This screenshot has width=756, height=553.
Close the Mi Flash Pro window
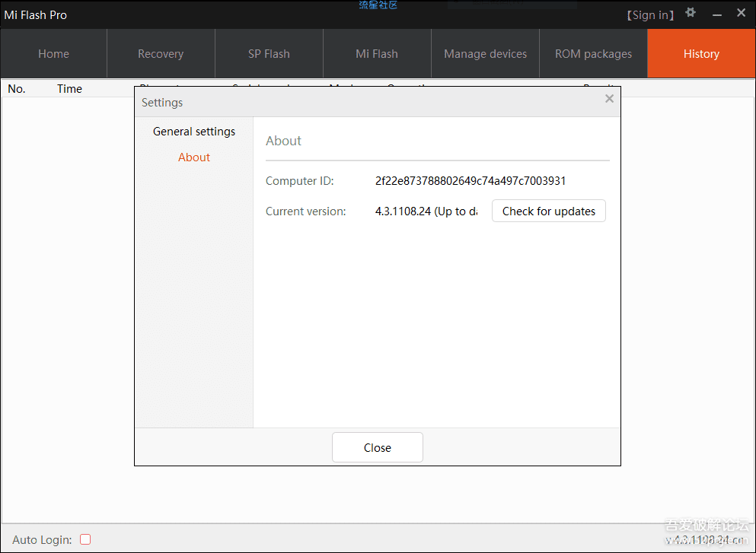(741, 13)
